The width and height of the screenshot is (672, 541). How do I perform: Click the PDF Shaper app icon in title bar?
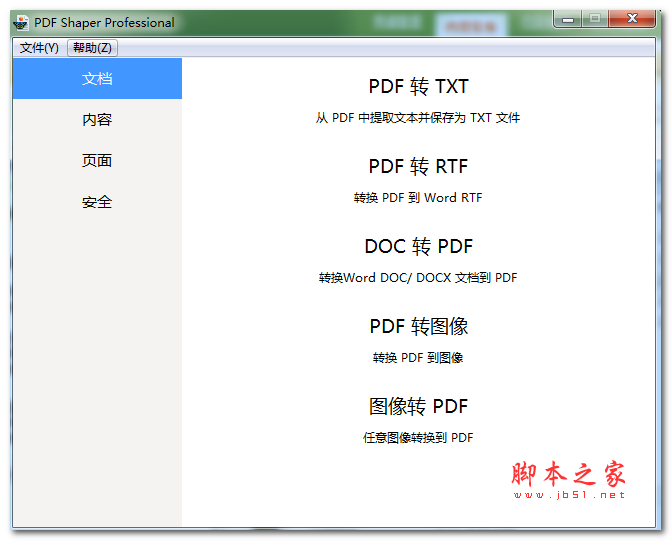(x=21, y=22)
